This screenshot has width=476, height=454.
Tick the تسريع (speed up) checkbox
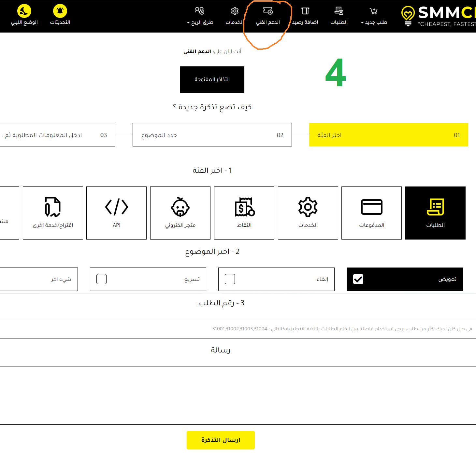click(x=101, y=279)
